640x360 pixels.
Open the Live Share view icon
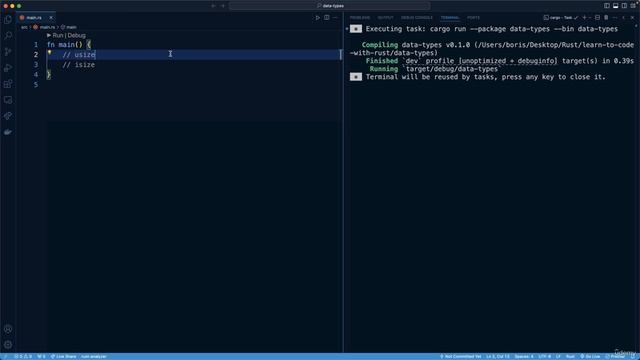coord(8,116)
